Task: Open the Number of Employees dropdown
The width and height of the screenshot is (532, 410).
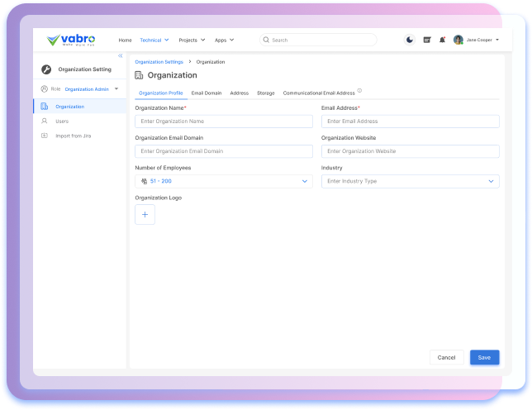Action: 223,181
